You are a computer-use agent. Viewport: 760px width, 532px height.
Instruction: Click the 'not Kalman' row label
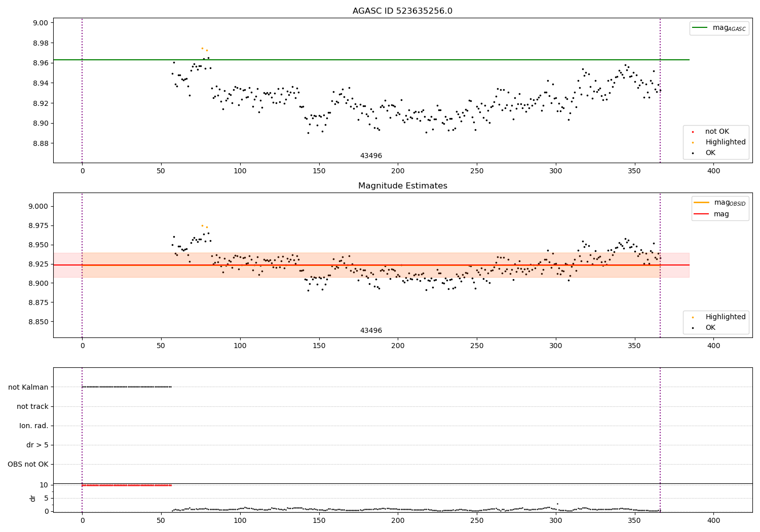pyautogui.click(x=28, y=388)
